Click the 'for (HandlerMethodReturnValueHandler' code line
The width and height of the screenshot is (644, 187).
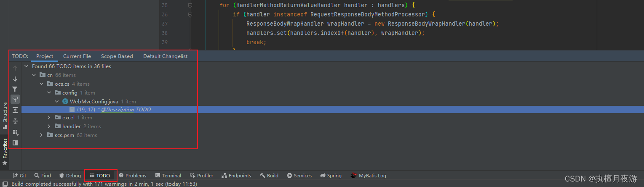pos(317,5)
